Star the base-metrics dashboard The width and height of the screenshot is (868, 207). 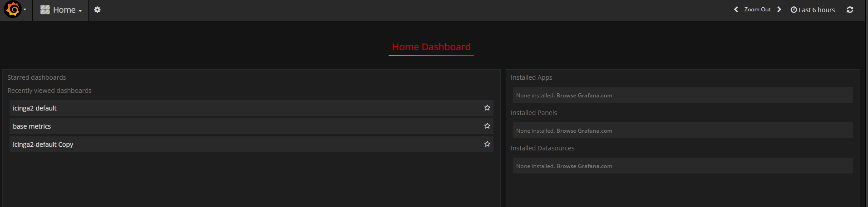pyautogui.click(x=487, y=126)
